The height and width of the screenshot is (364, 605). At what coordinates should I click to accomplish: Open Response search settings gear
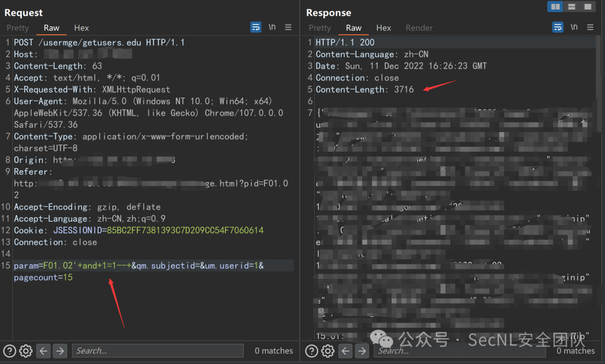tap(328, 351)
